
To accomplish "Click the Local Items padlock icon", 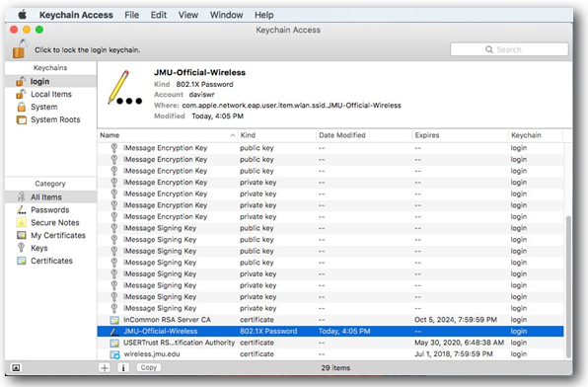I will click(x=21, y=94).
